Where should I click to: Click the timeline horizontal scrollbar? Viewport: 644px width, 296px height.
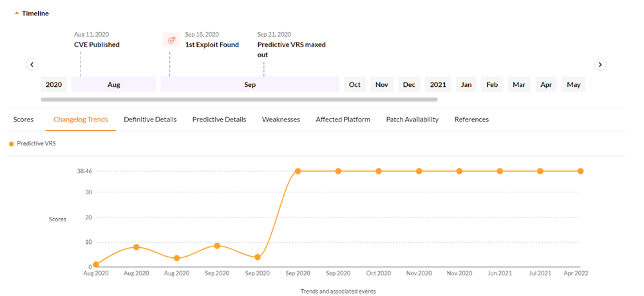pos(239,99)
